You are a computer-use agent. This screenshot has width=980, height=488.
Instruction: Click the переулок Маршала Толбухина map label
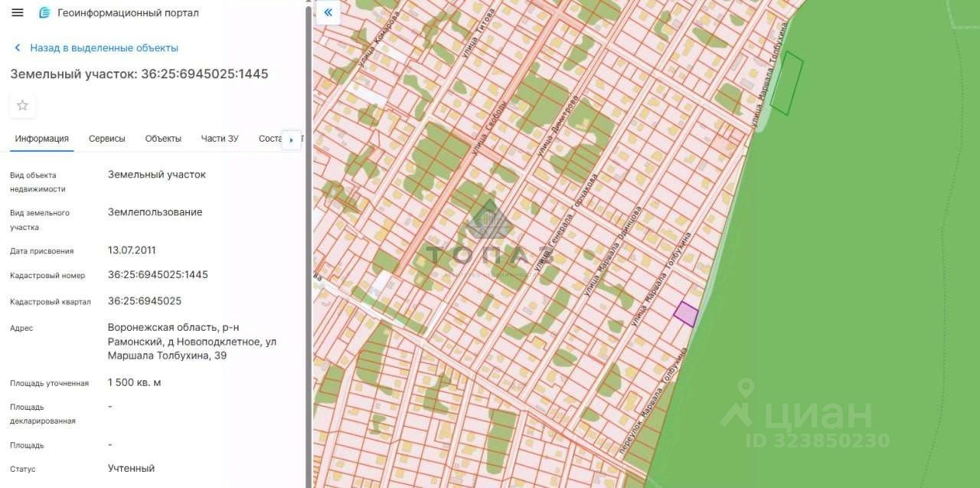655,399
